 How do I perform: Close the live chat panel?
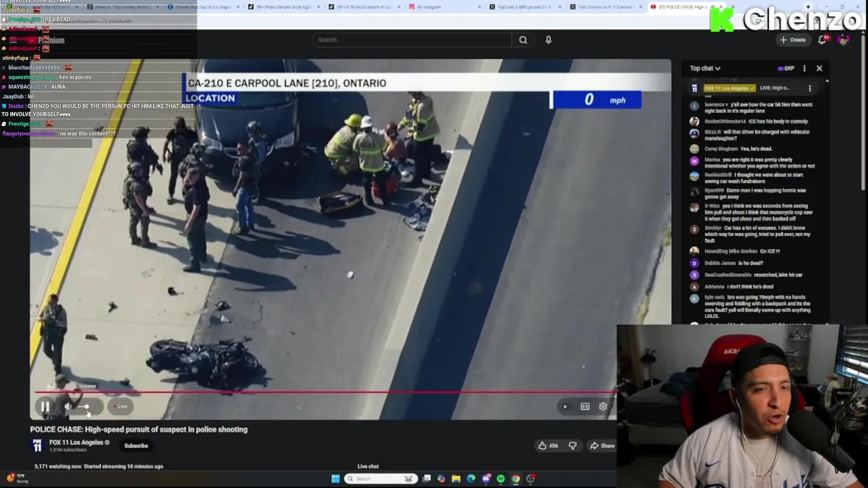click(x=819, y=68)
